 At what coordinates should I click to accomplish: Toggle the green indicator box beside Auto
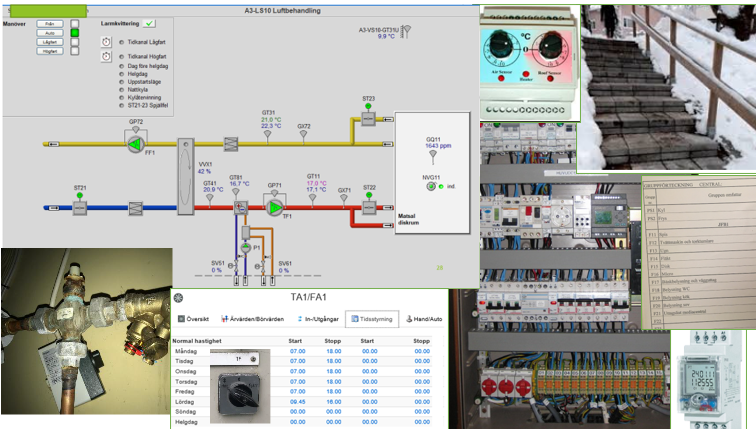tap(75, 33)
